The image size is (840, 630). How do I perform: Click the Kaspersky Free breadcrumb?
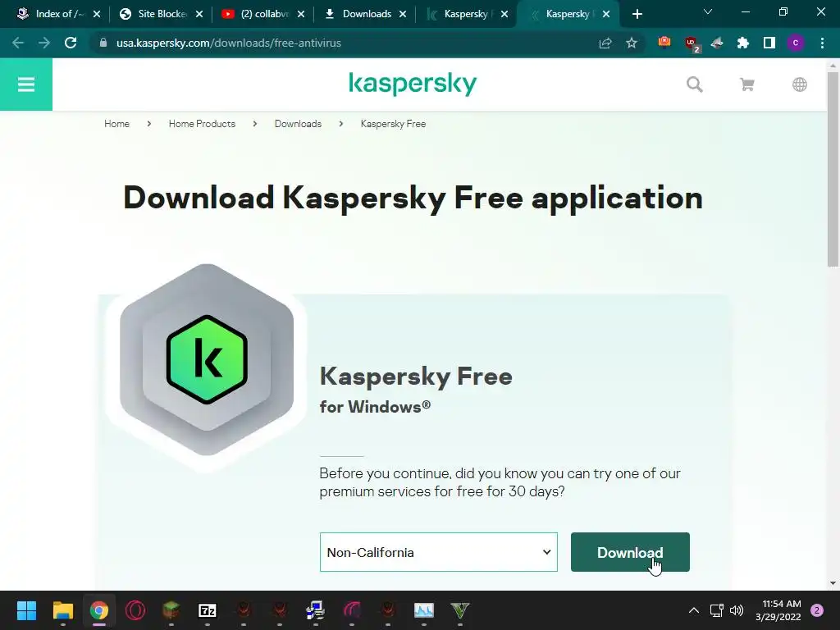(x=393, y=124)
